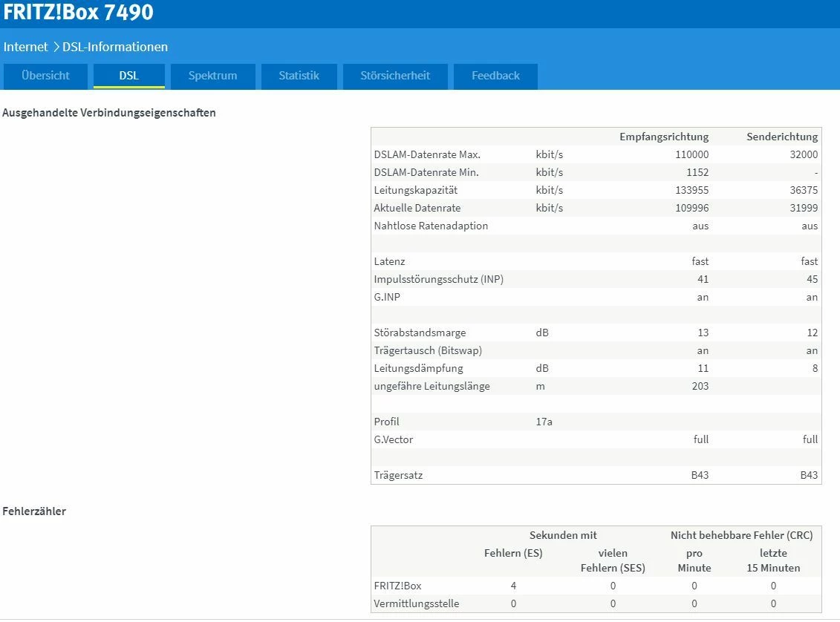Click the breadcrumb chevron after Internet
840x622 pixels.
tap(56, 47)
